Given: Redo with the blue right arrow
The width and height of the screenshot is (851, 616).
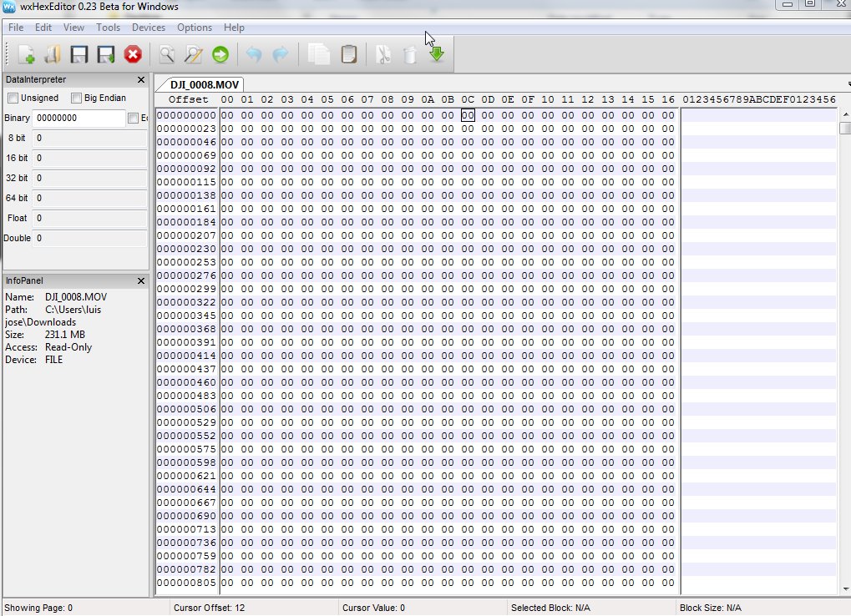Looking at the screenshot, I should (281, 54).
